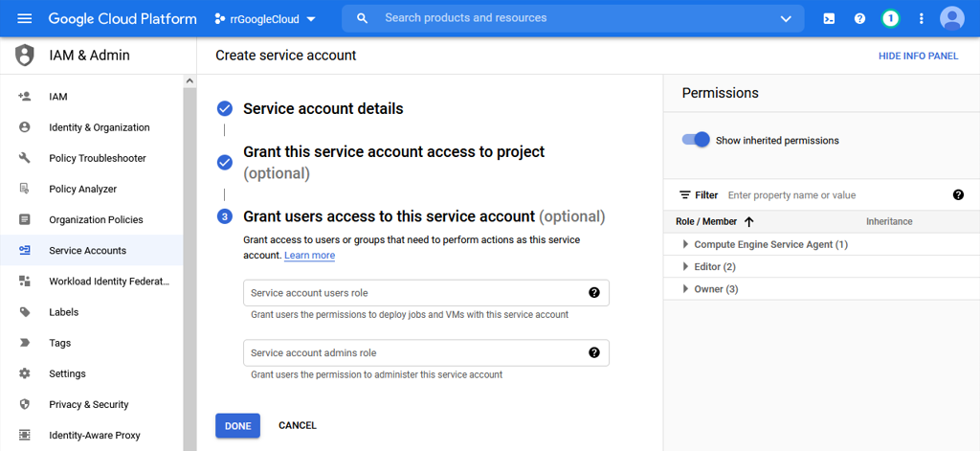The height and width of the screenshot is (451, 980).
Task: Expand the search bar dropdown arrow
Action: (x=786, y=19)
